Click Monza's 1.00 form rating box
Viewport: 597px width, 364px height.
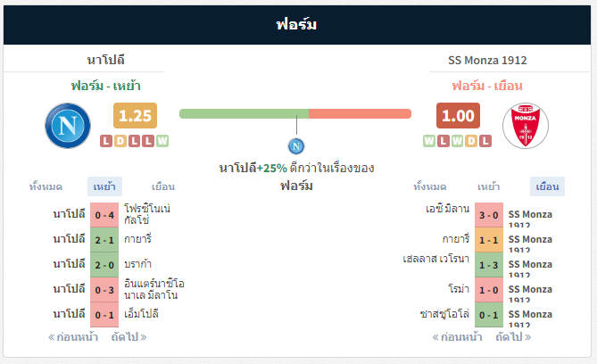458,116
